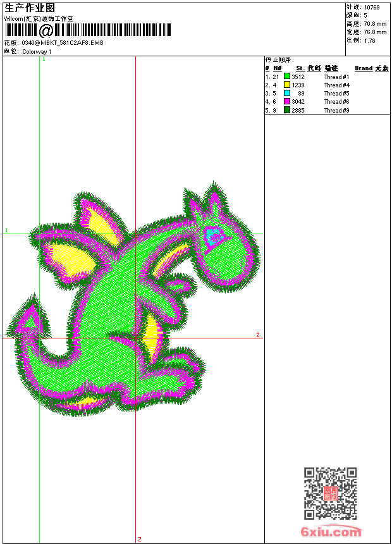Image resolution: width=392 pixels, height=544 pixels.
Task: Click the '元素' column header
Action: (382, 68)
